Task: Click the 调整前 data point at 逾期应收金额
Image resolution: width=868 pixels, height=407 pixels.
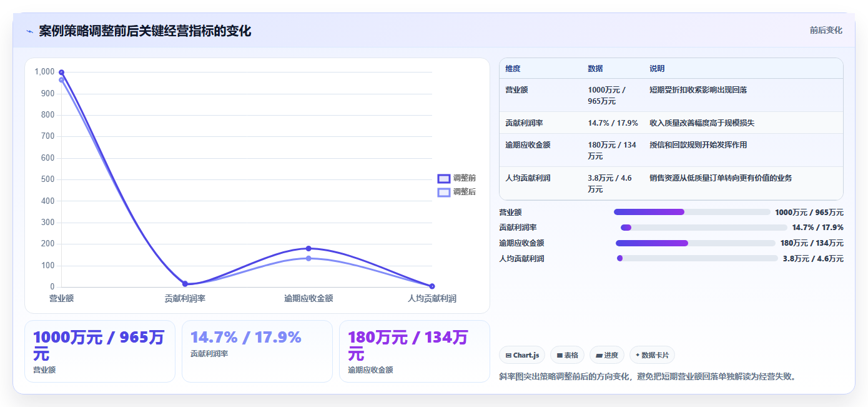Action: coord(308,249)
